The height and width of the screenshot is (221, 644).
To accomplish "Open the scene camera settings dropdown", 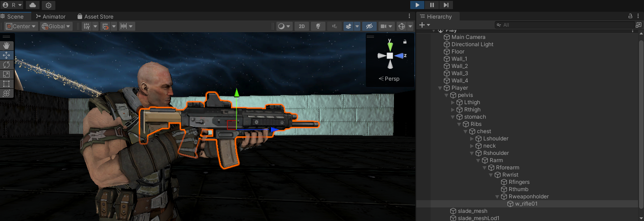I will tap(386, 26).
